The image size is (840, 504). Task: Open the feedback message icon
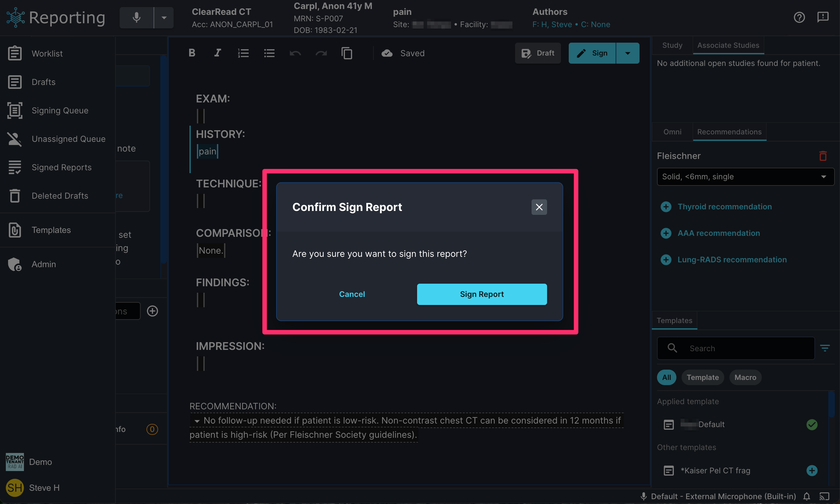pos(823,17)
